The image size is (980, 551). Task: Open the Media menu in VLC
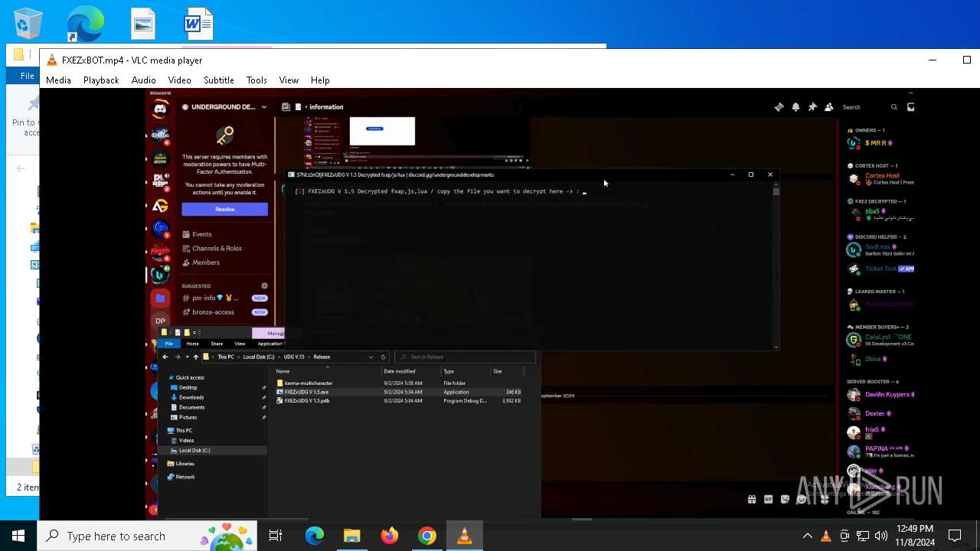[x=58, y=80]
